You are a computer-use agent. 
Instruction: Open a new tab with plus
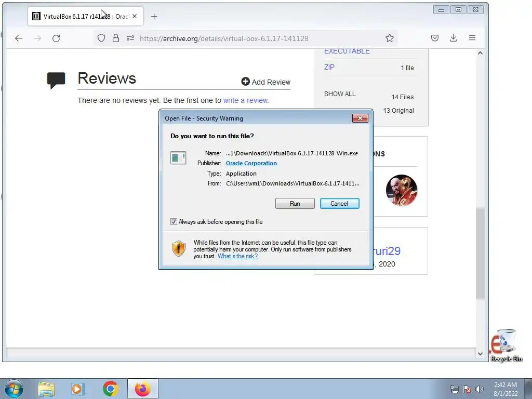point(154,16)
